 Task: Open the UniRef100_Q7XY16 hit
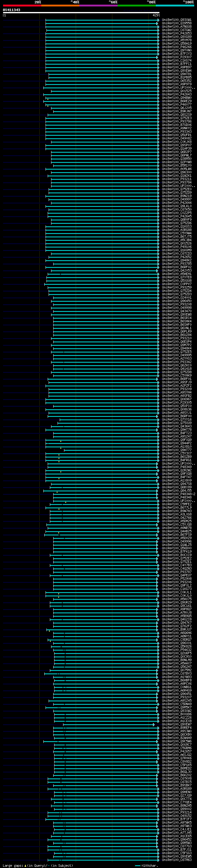tap(177, 419)
